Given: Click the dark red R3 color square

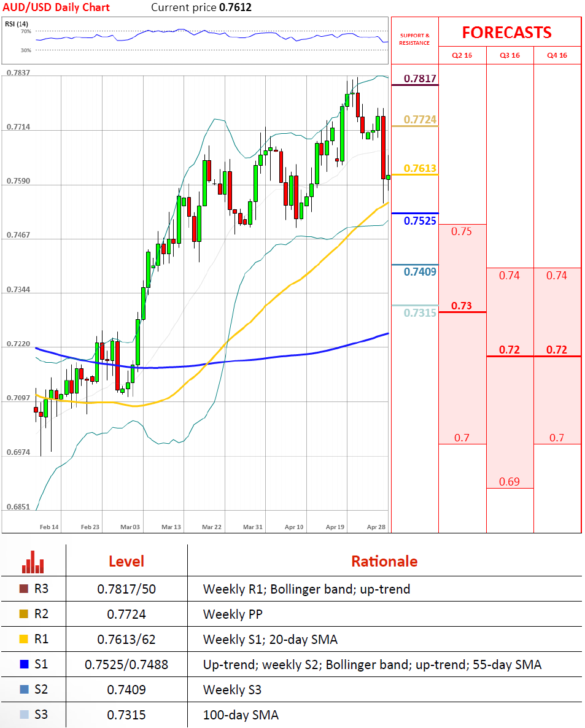Looking at the screenshot, I should pos(24,589).
